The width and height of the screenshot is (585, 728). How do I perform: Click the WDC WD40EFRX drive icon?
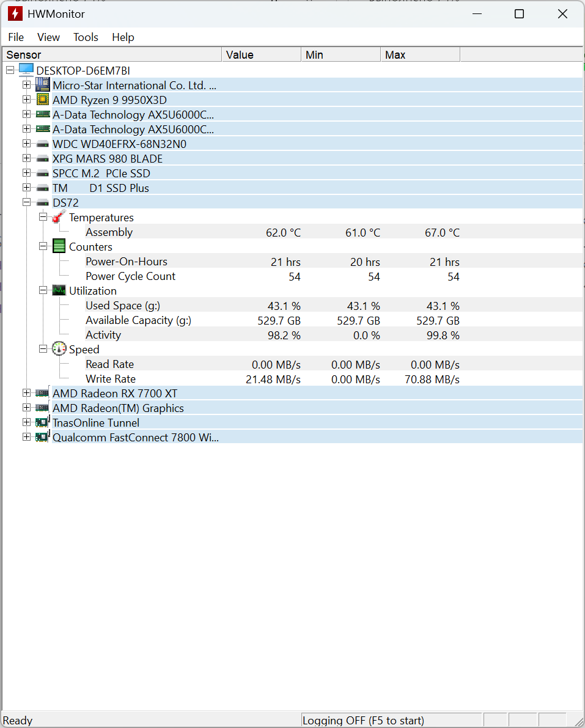43,144
